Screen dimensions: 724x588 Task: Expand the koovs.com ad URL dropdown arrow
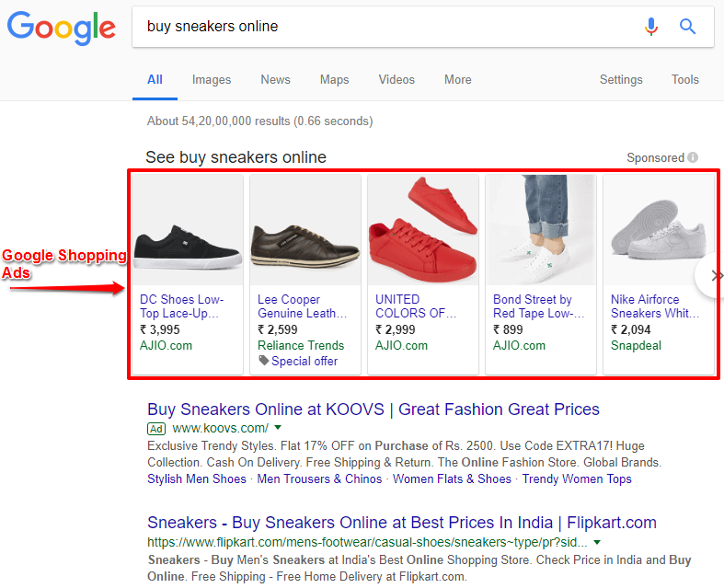point(278,429)
